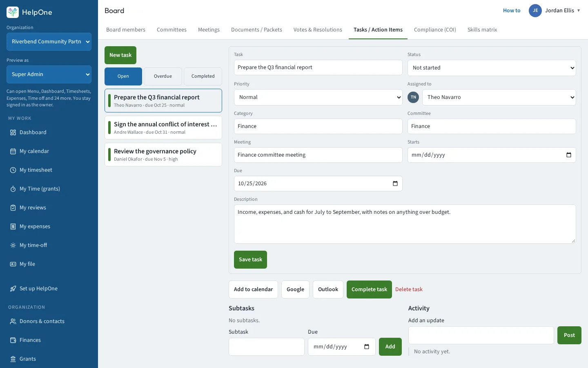
Task: Select Sign the annual conflict of interest task
Action: point(163,128)
